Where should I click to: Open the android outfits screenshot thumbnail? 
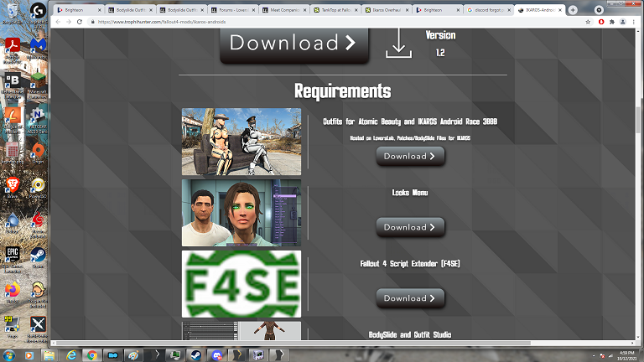pyautogui.click(x=241, y=142)
